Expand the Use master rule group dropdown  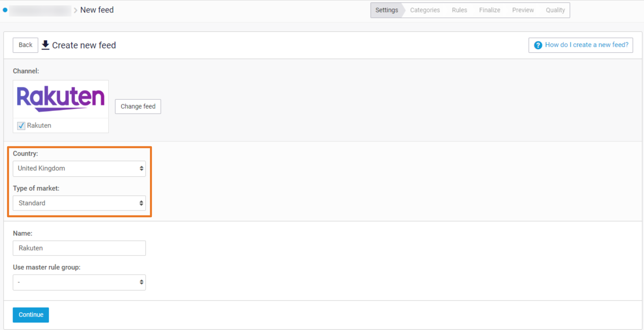[79, 282]
